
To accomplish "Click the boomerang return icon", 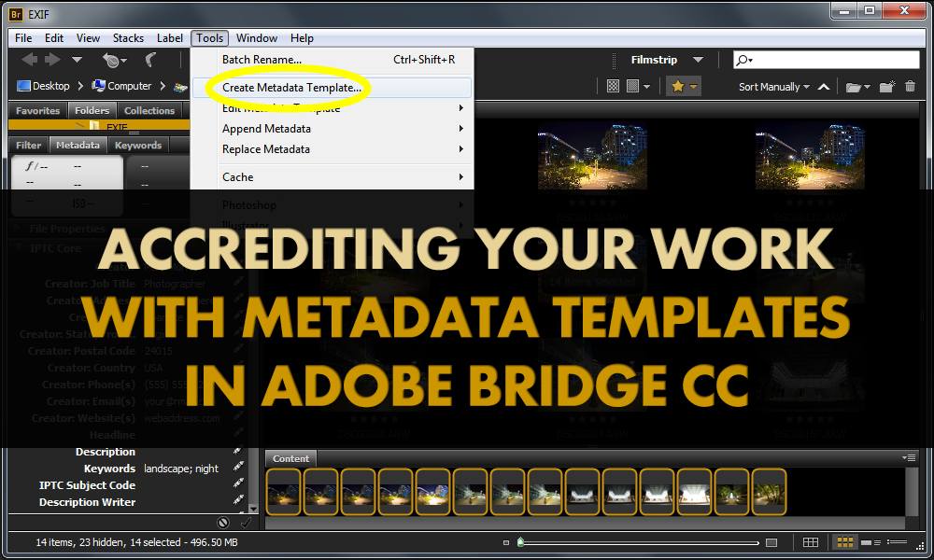I will click(x=151, y=60).
